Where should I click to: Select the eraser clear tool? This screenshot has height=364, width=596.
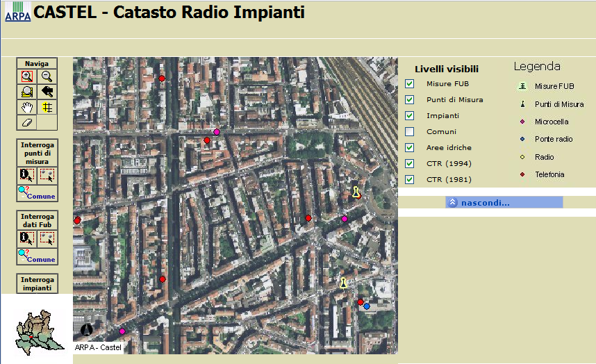[27, 122]
